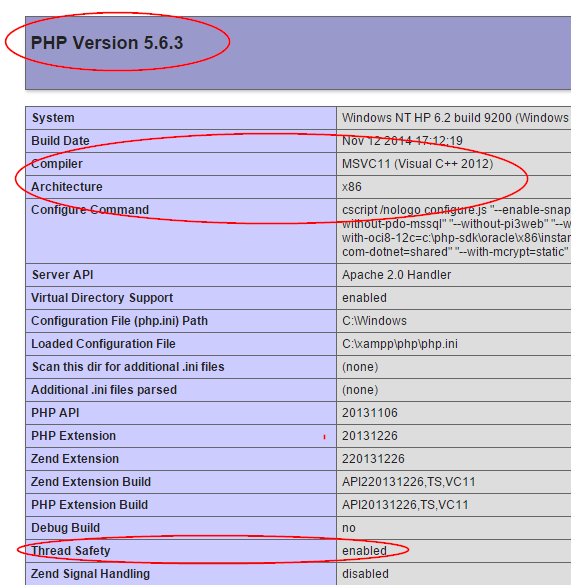Select 'Scan this dir for additional .ini files'
571x585 pixels.
tap(128, 367)
